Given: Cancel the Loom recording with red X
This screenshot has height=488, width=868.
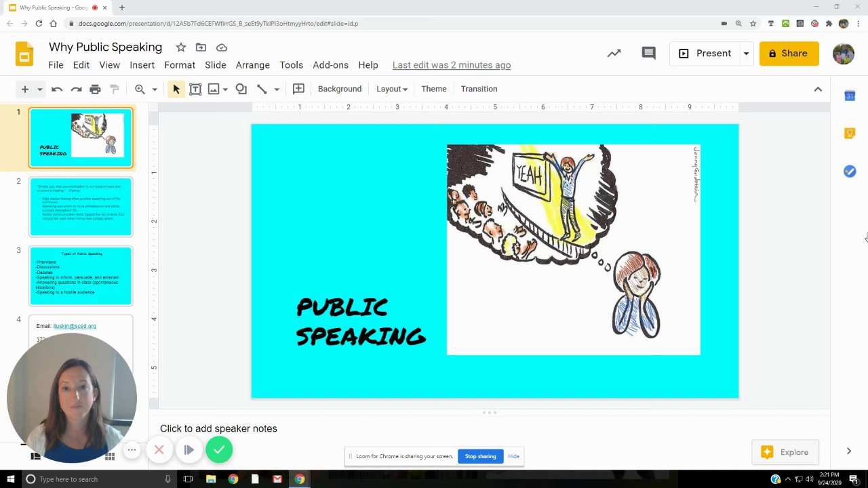Looking at the screenshot, I should click(x=159, y=450).
